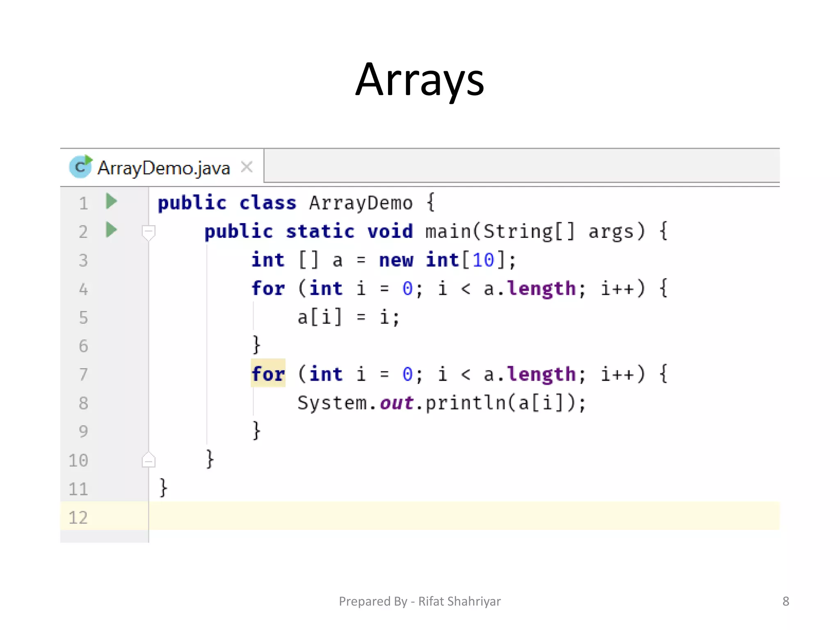Select the ArrayDemo.java editor tab
The height and width of the screenshot is (630, 840).
pos(162,167)
